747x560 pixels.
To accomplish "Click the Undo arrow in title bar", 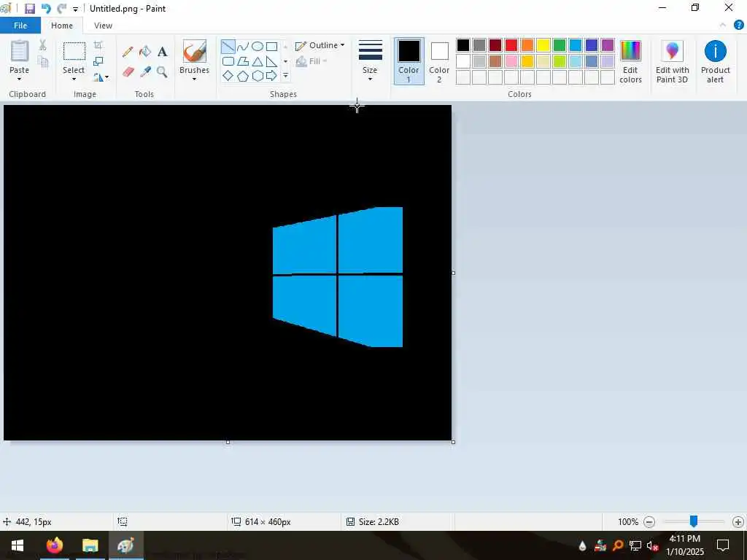I will point(46,9).
